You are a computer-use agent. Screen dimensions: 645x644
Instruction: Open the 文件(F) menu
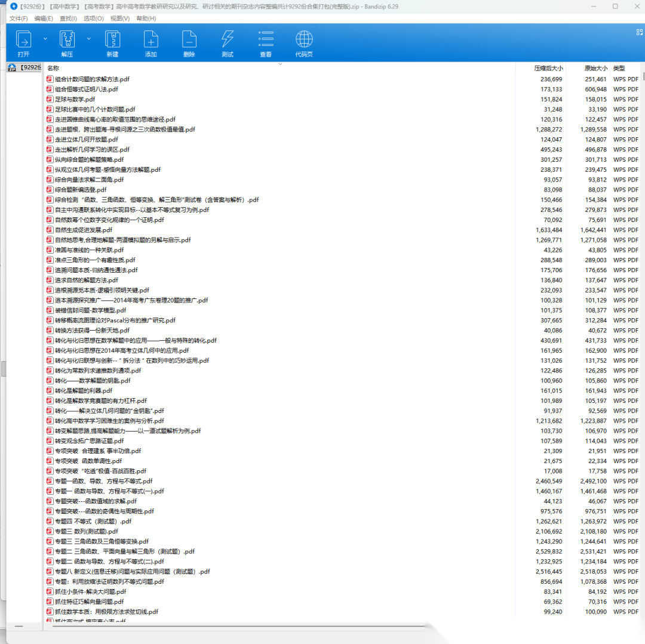pyautogui.click(x=19, y=19)
